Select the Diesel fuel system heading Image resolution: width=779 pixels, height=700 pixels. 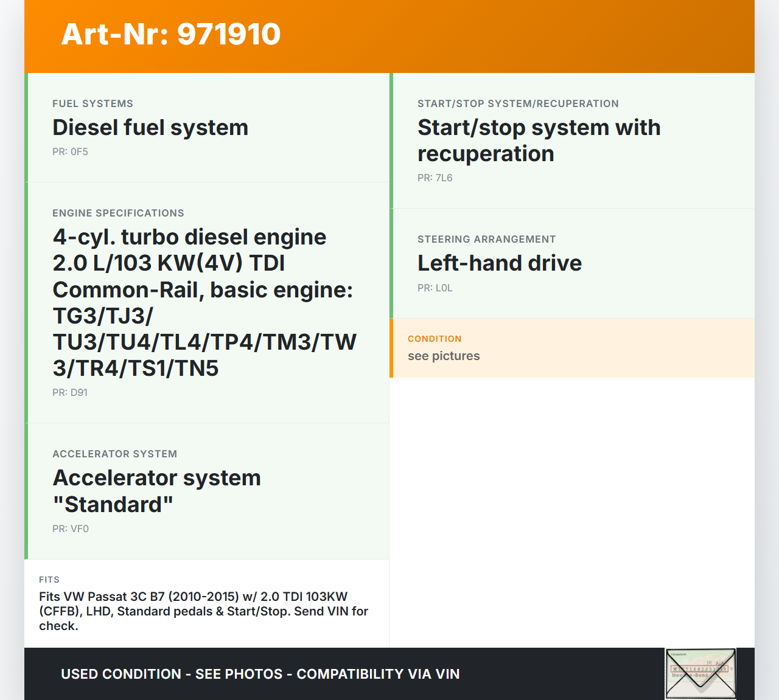pyautogui.click(x=150, y=128)
